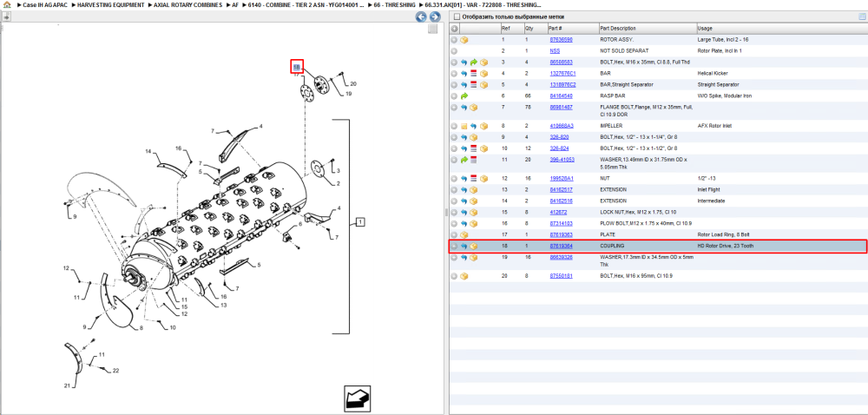Click green arrow in ref 11 WASHER row

point(464,160)
